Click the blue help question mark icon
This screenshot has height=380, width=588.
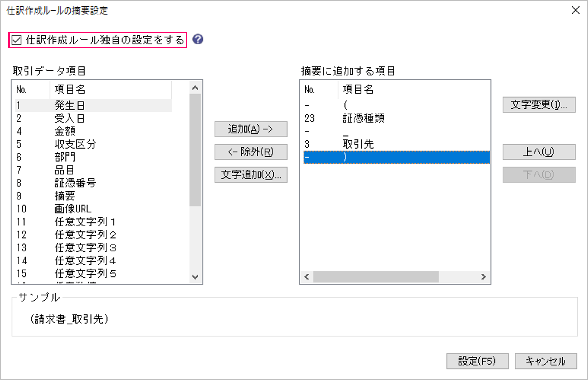click(198, 39)
